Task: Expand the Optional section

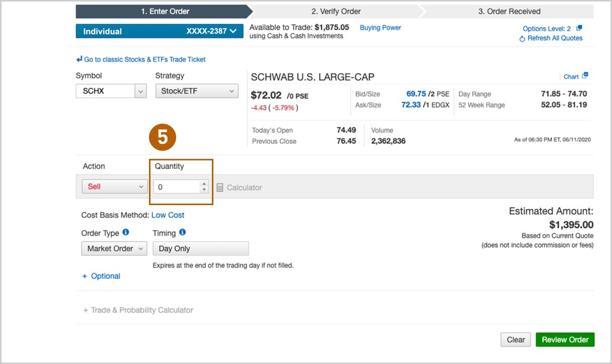Action: 102,276
